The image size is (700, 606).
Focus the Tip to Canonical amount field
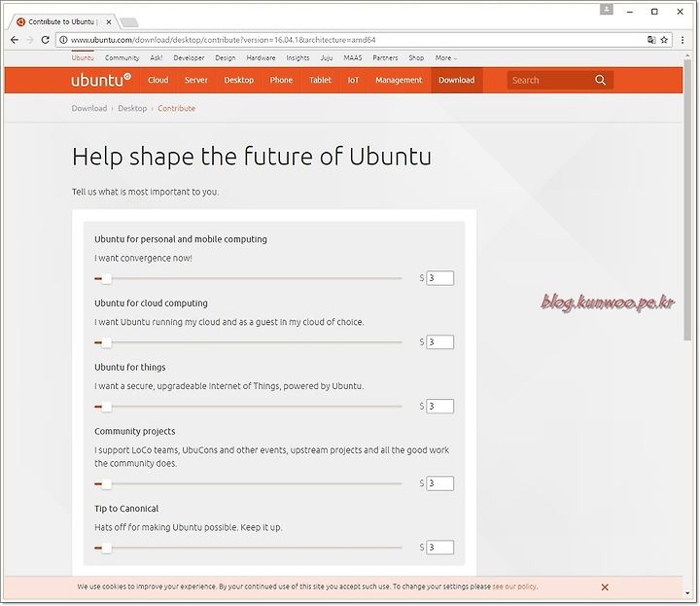click(439, 547)
